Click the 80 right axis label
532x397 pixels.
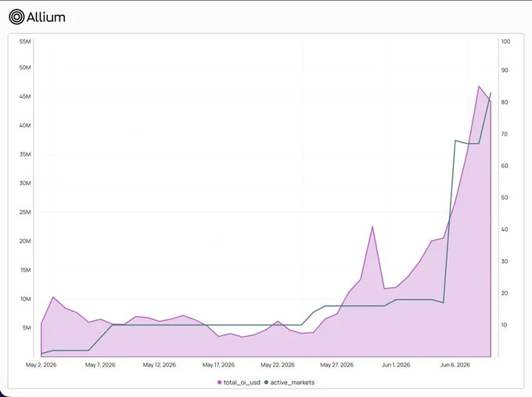[x=505, y=103]
